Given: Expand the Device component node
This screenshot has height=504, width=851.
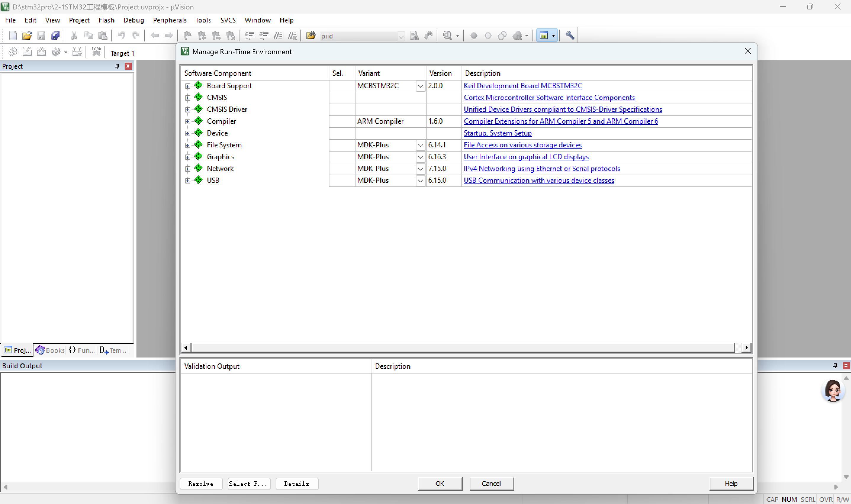Looking at the screenshot, I should point(188,134).
